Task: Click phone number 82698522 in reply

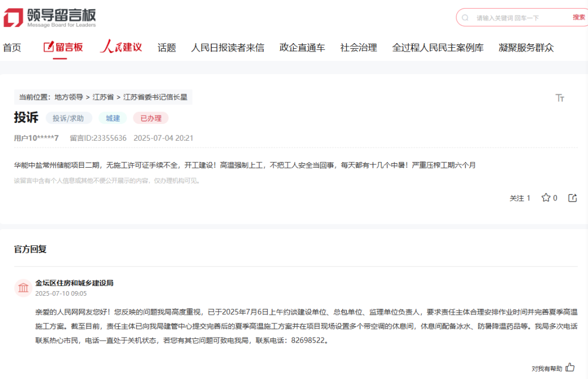Action: (x=308, y=341)
